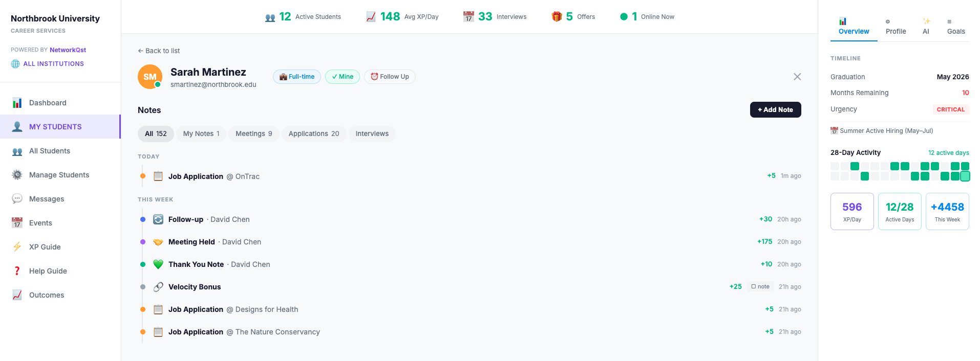The height and width of the screenshot is (361, 980).
Task: Click the 'May 2026' graduation value
Action: click(x=953, y=77)
